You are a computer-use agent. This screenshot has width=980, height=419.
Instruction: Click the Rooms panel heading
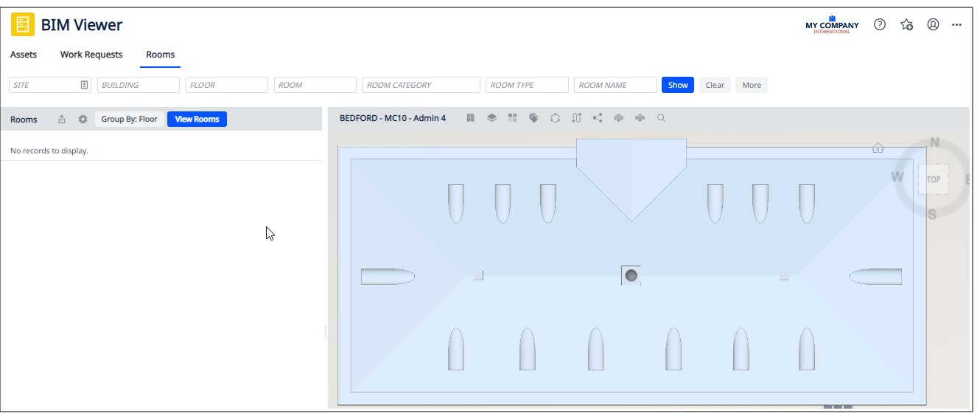[24, 120]
